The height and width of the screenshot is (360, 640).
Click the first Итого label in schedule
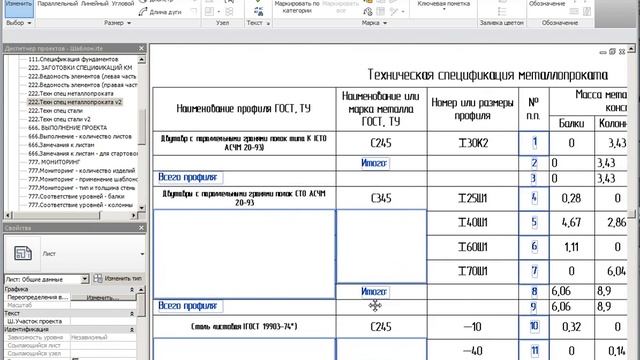(374, 163)
